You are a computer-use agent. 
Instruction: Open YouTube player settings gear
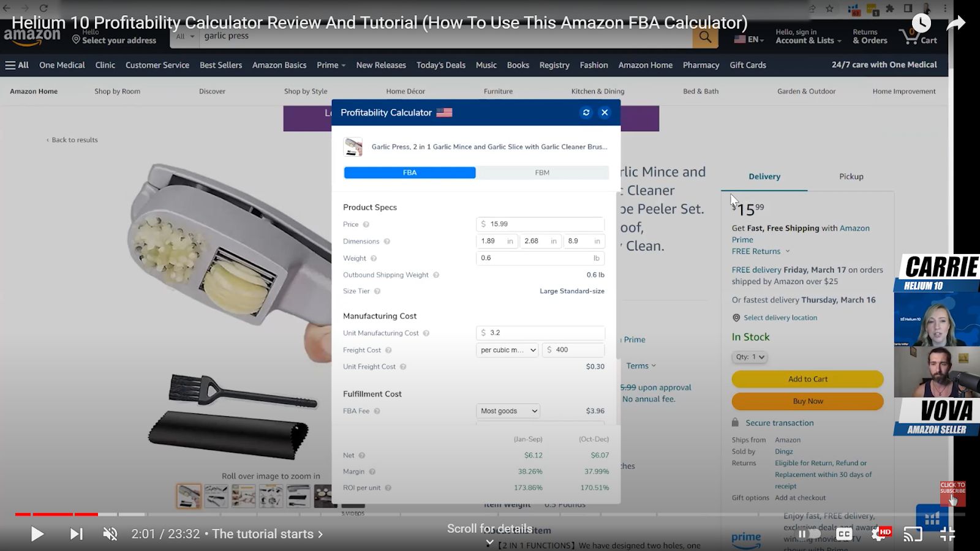click(x=880, y=534)
